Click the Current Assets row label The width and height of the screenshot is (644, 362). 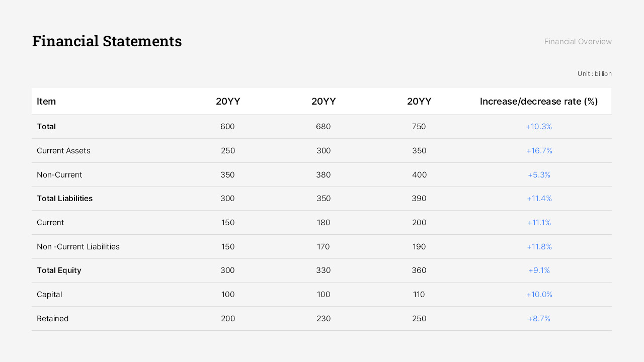63,151
